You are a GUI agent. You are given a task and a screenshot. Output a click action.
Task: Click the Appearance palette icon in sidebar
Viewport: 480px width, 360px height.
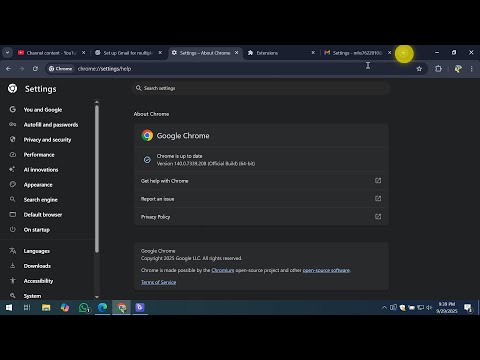(13, 184)
